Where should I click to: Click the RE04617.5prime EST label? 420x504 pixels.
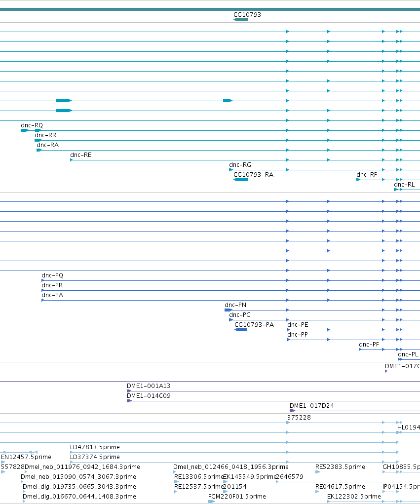(340, 487)
